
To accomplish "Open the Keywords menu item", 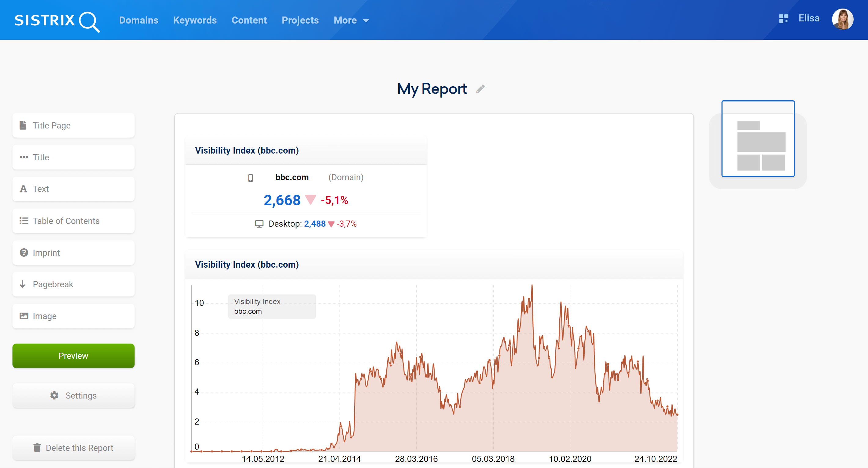I will coord(195,20).
